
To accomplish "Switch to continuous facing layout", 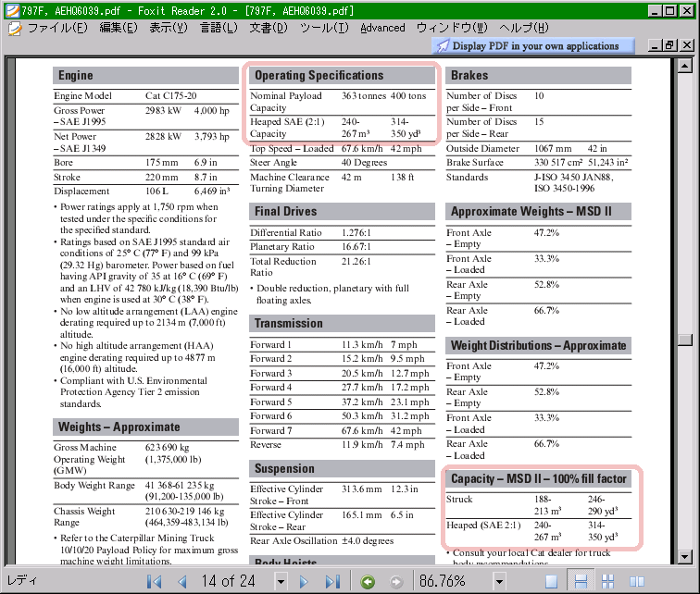I will [x=608, y=581].
